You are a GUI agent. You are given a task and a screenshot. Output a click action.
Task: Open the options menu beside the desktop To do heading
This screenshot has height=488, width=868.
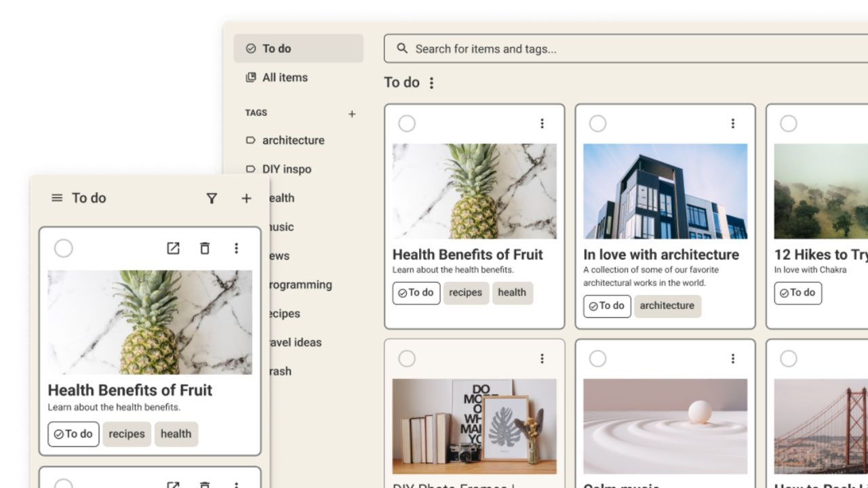431,83
